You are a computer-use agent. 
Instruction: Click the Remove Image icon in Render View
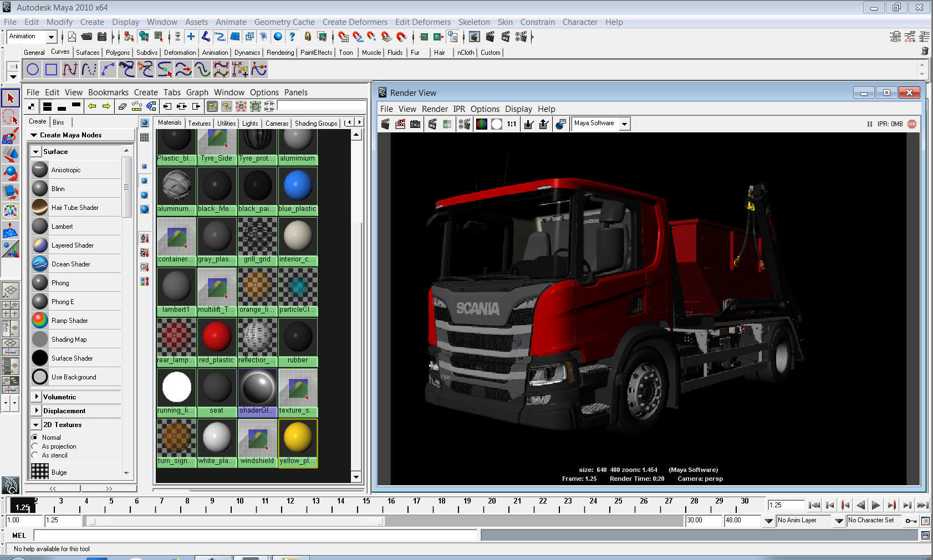click(544, 124)
